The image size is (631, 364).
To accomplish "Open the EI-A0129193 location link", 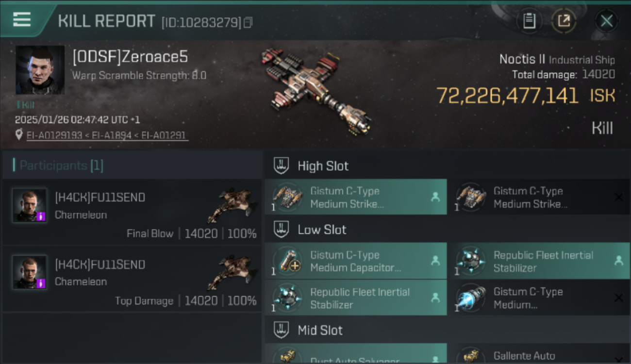I will point(54,135).
